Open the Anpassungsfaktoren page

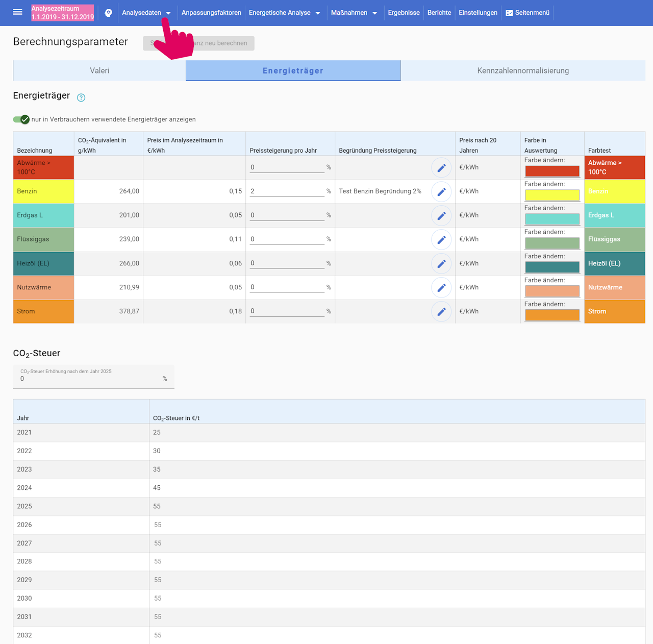[211, 13]
